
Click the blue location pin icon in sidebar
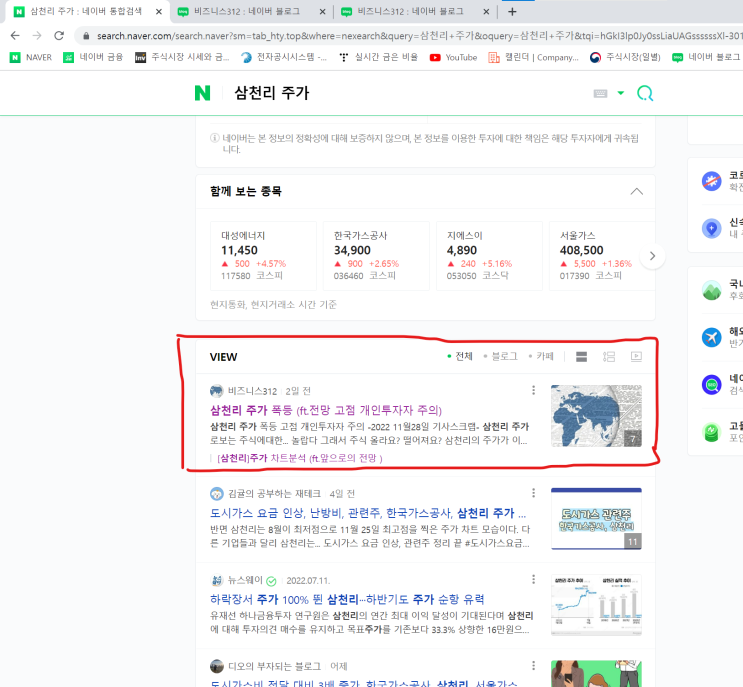coord(711,228)
